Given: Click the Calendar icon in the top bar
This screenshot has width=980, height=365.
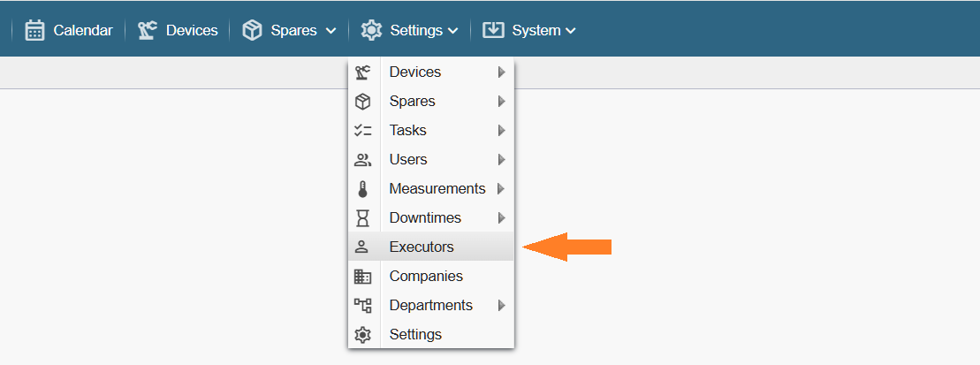Looking at the screenshot, I should tap(34, 30).
